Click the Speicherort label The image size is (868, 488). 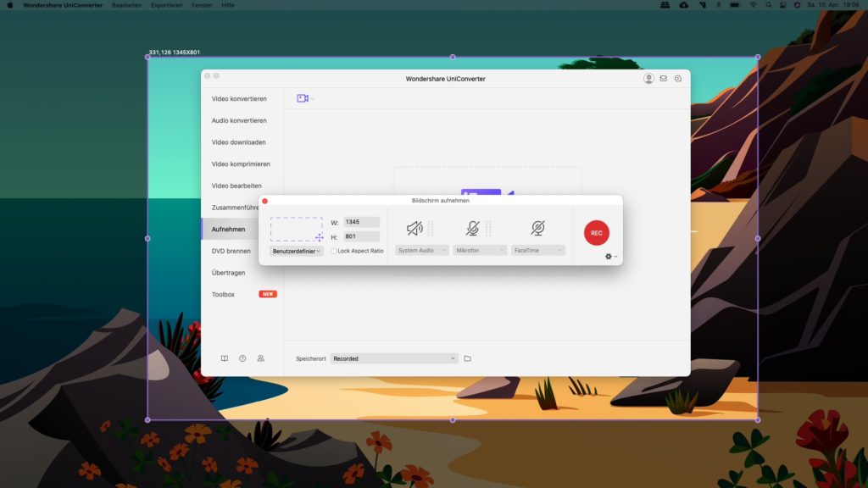(310, 358)
